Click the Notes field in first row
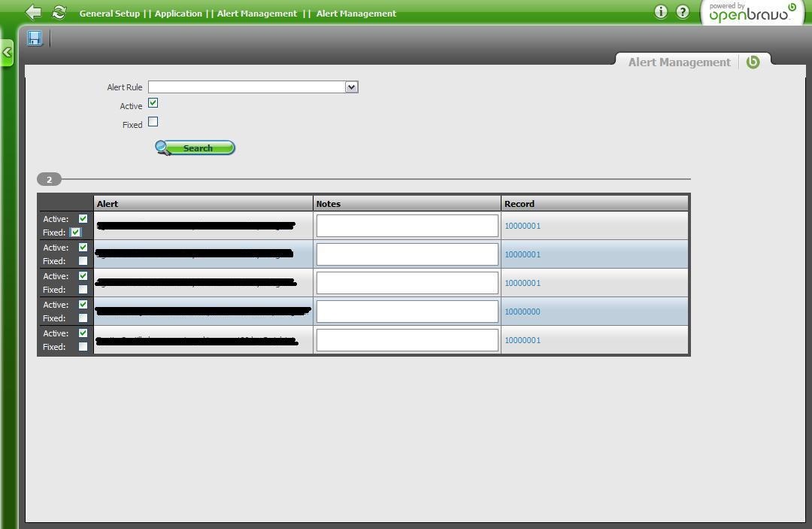Screen dimensions: 812x529 click(x=407, y=226)
